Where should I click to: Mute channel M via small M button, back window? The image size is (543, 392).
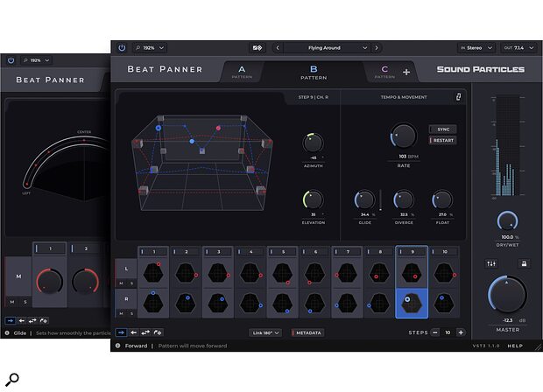12,302
